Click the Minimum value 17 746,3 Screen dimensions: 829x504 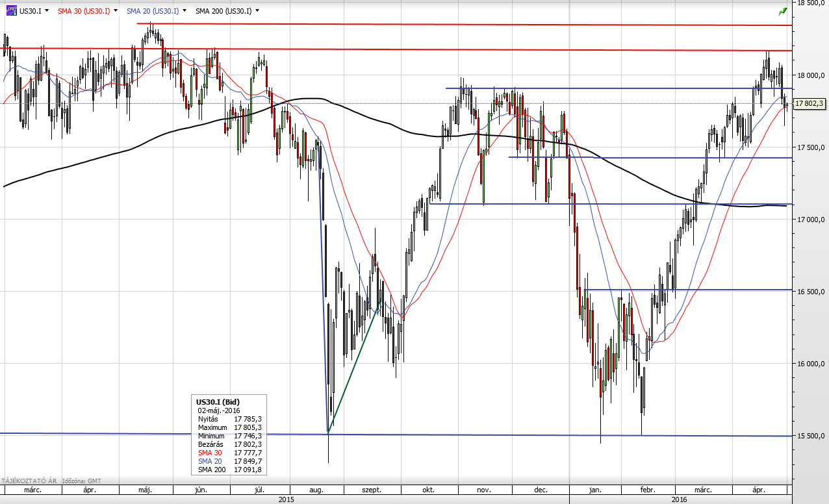tap(248, 436)
